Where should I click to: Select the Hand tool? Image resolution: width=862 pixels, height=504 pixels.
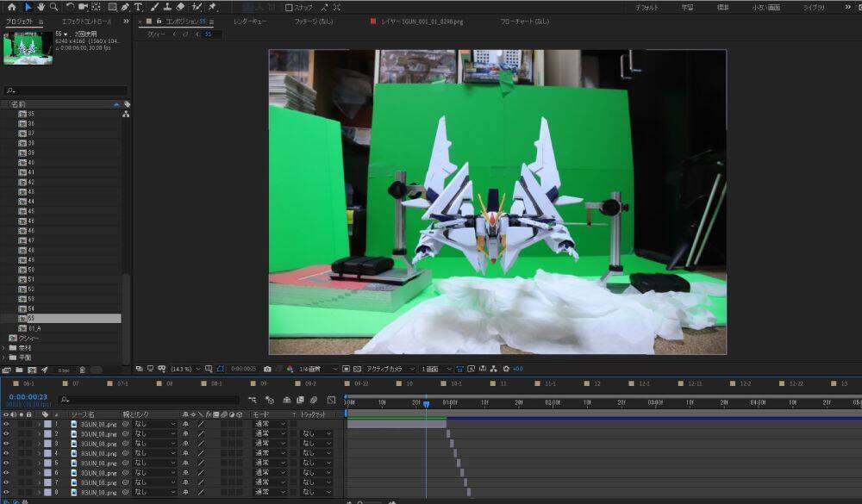(41, 7)
